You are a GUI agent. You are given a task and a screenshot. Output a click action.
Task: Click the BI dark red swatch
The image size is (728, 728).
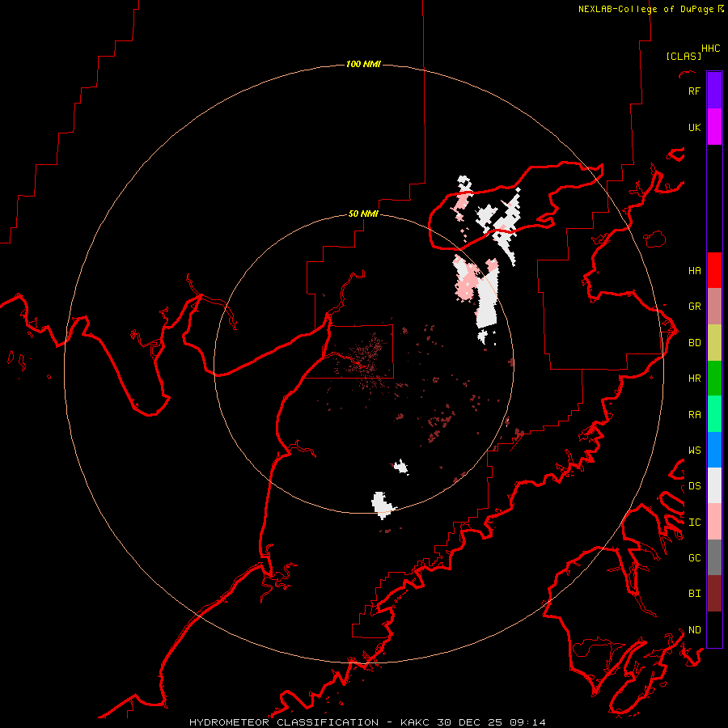pos(714,594)
